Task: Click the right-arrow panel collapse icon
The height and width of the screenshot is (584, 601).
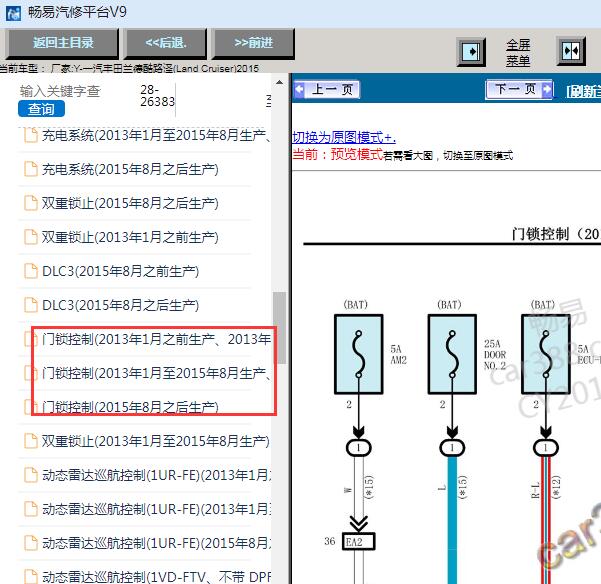Action: [471, 51]
